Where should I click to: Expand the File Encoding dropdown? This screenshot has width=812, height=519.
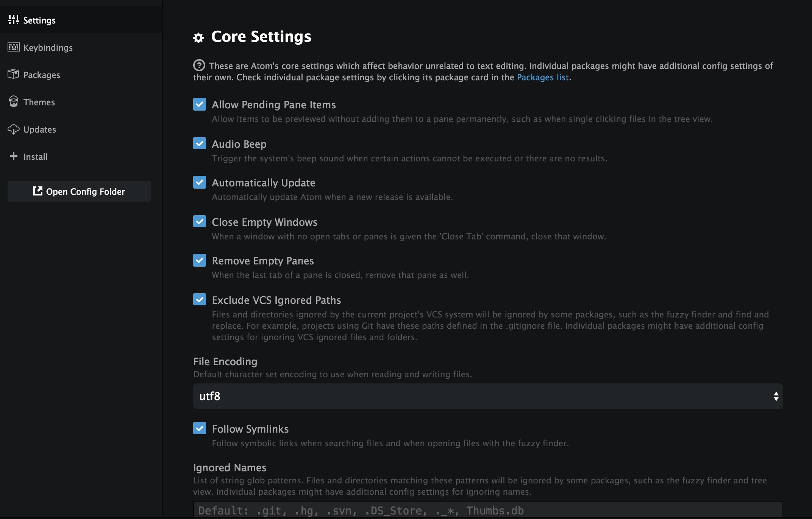tap(488, 396)
